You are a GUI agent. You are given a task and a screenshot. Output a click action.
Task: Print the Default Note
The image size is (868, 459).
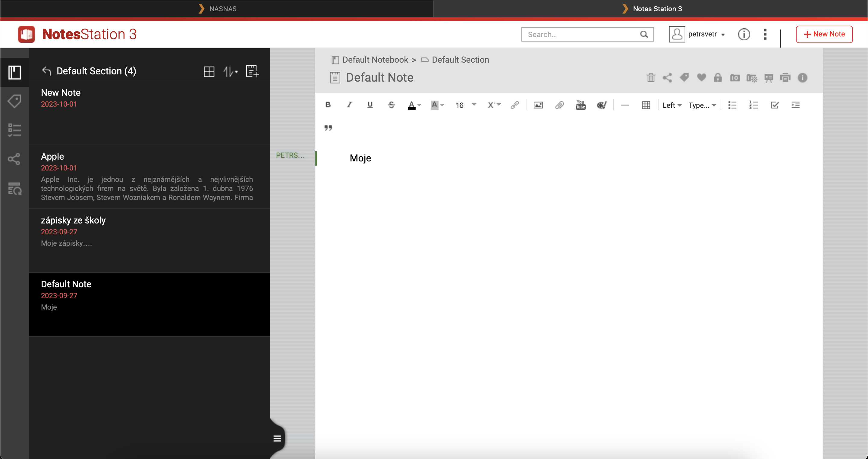point(786,78)
